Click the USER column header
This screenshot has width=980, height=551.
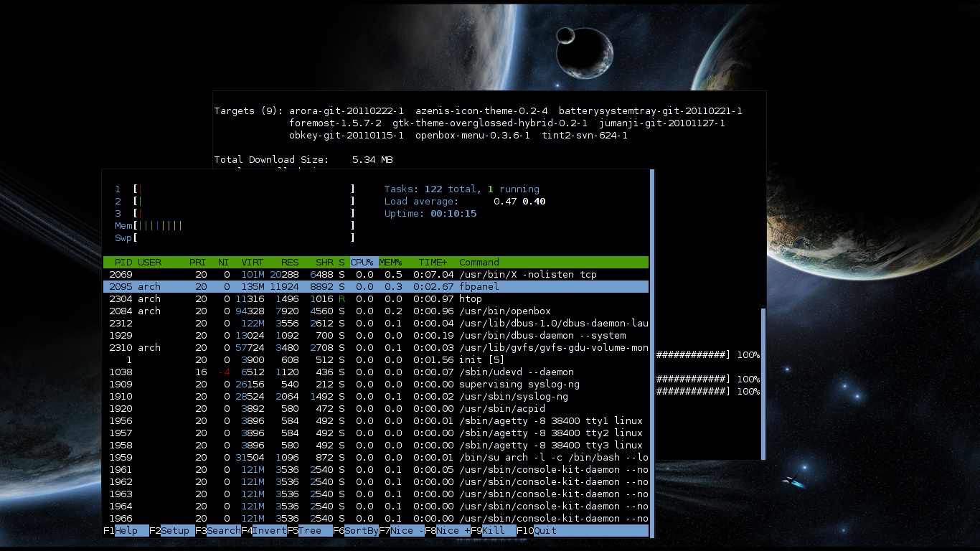[149, 263]
